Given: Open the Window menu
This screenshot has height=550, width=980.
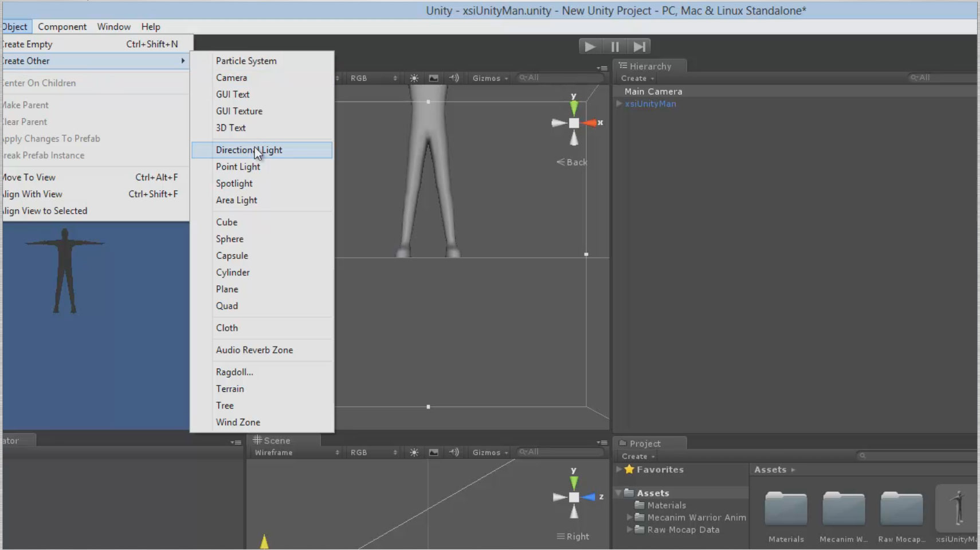Looking at the screenshot, I should (x=113, y=26).
